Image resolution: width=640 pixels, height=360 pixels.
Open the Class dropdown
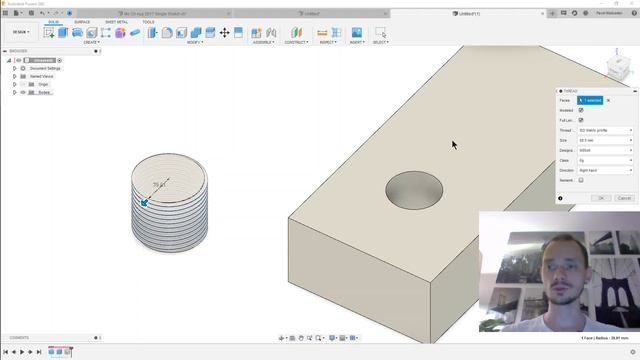pyautogui.click(x=605, y=160)
